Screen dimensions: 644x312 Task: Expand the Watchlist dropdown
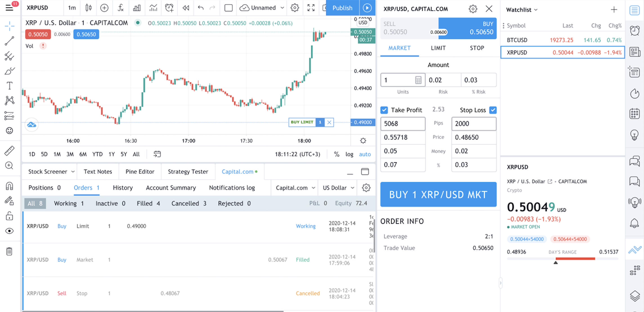522,10
